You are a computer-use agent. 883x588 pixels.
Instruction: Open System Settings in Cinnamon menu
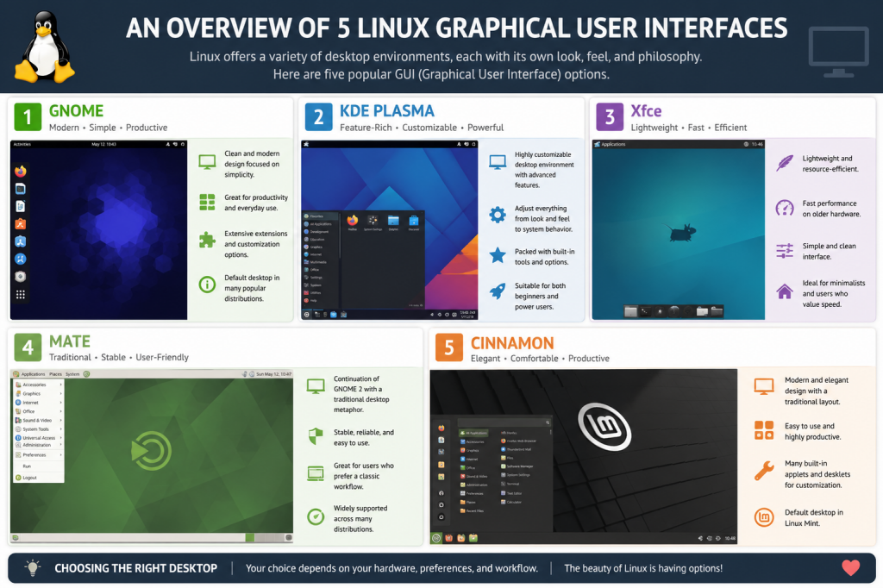[x=516, y=475]
